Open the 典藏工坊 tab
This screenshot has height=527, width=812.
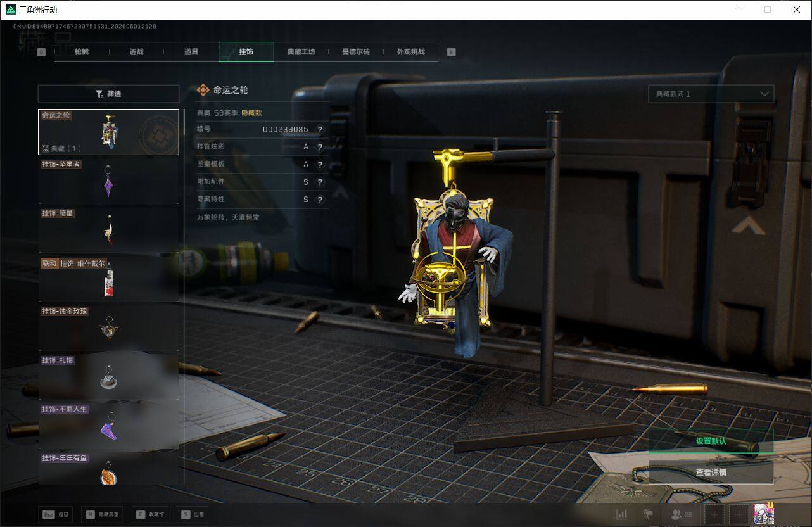click(x=301, y=52)
